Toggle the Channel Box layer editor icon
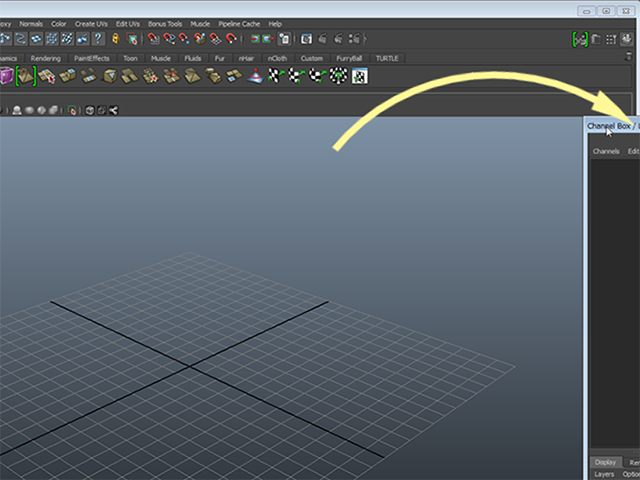Image resolution: width=640 pixels, height=480 pixels. tap(627, 39)
